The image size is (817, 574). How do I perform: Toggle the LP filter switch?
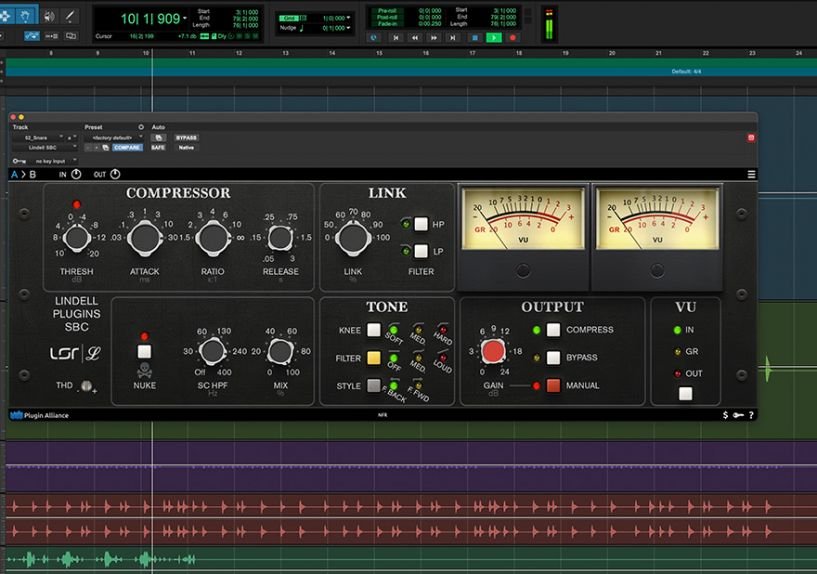[421, 252]
